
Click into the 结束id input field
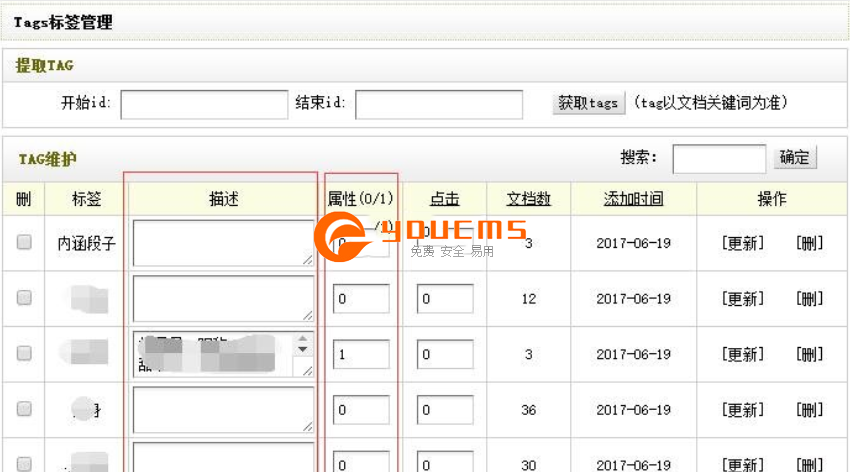coord(439,104)
